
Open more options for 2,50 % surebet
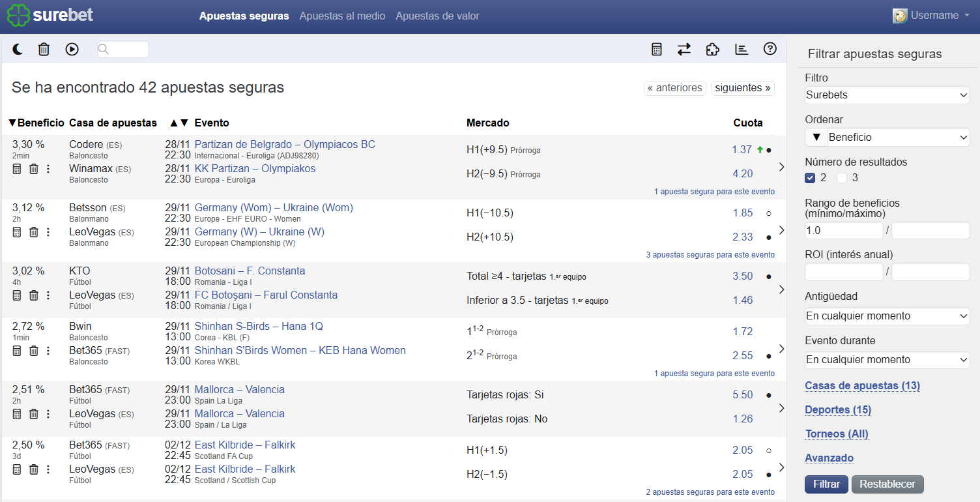coord(48,469)
